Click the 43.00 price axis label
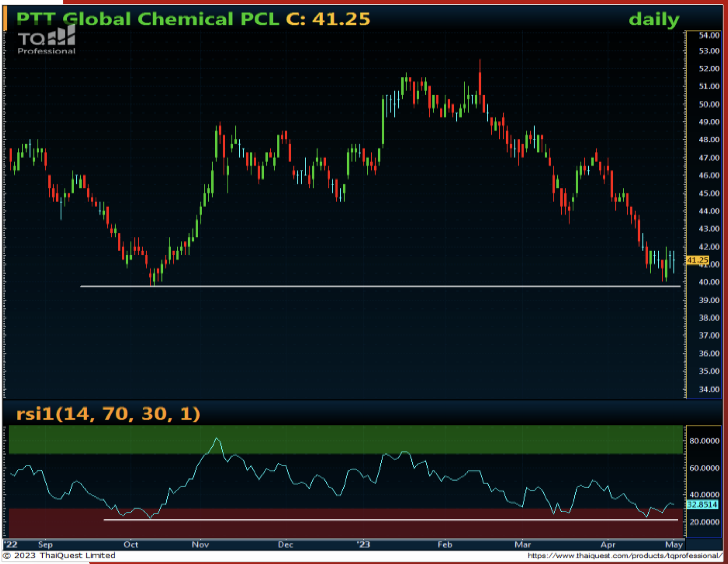Screen dimensions: 728x564 click(709, 229)
